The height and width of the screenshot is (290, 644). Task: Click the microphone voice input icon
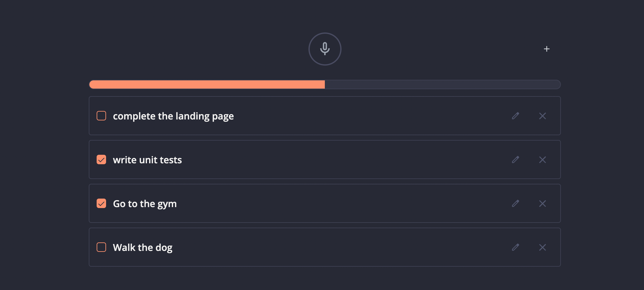(325, 49)
